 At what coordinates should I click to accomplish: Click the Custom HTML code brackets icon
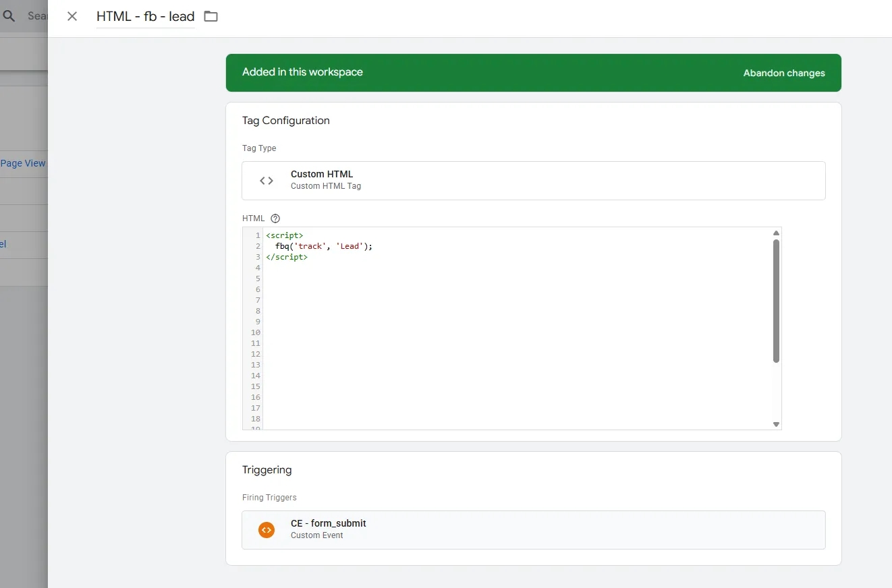point(267,181)
